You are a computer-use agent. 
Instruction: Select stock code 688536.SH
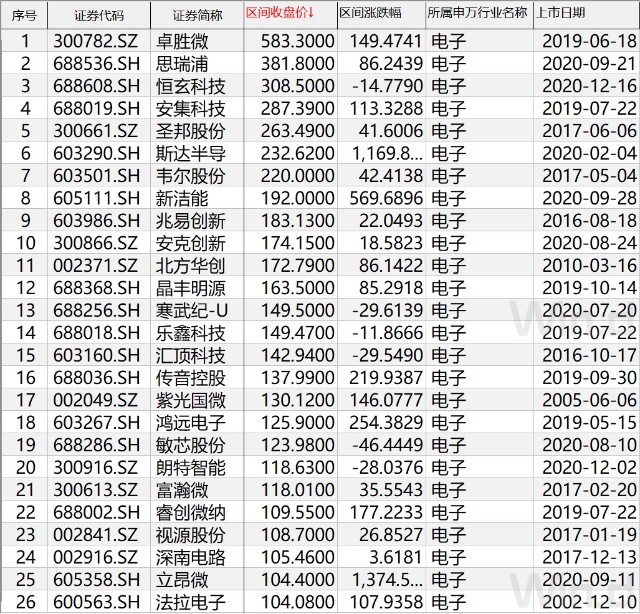click(96, 64)
